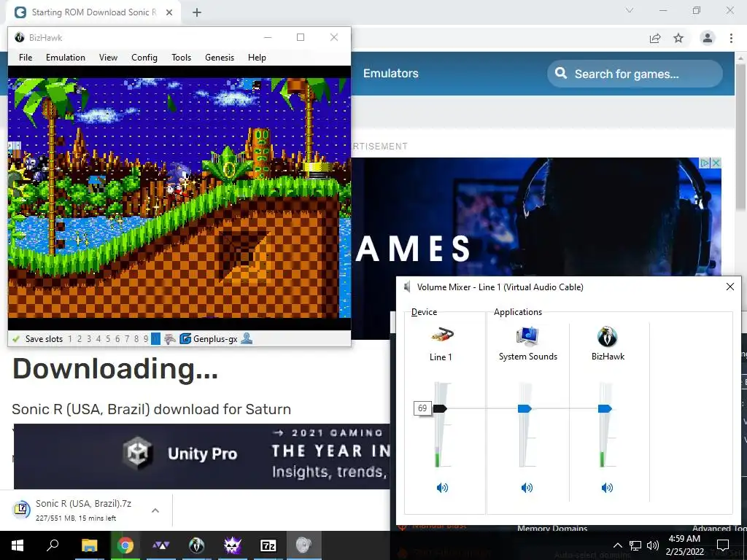The image size is (747, 560).
Task: Select save slot 4 in BizHawk
Action: click(98, 339)
